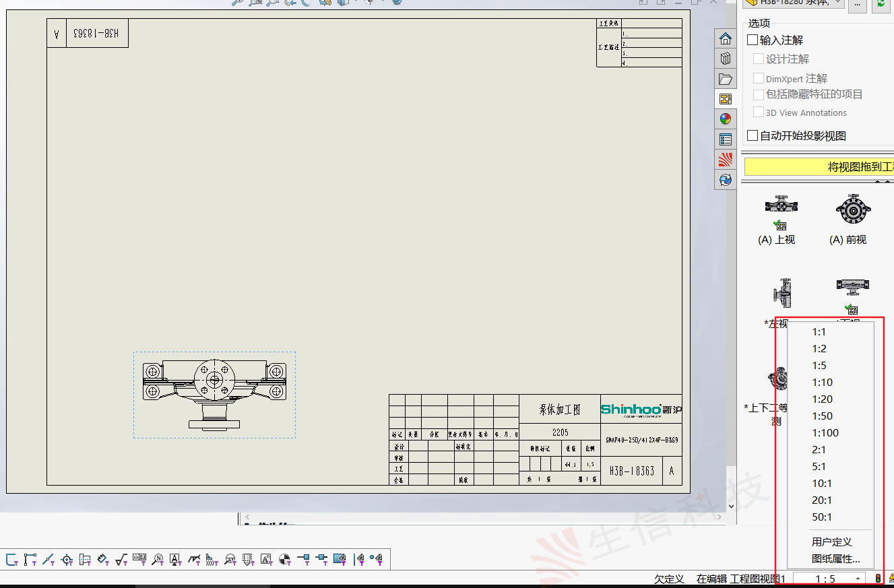Check 包括隐藏特征的项目 option
Image resolution: width=894 pixels, height=588 pixels.
pyautogui.click(x=759, y=95)
